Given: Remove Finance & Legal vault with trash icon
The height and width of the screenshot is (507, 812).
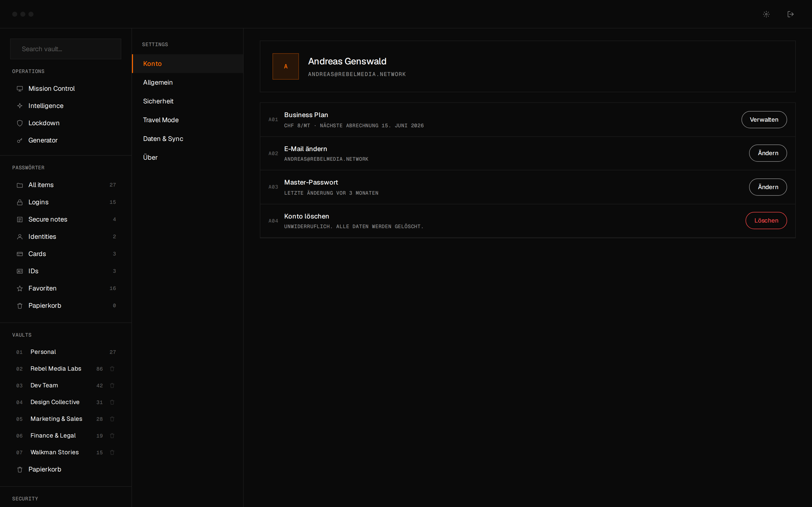Looking at the screenshot, I should pyautogui.click(x=112, y=436).
